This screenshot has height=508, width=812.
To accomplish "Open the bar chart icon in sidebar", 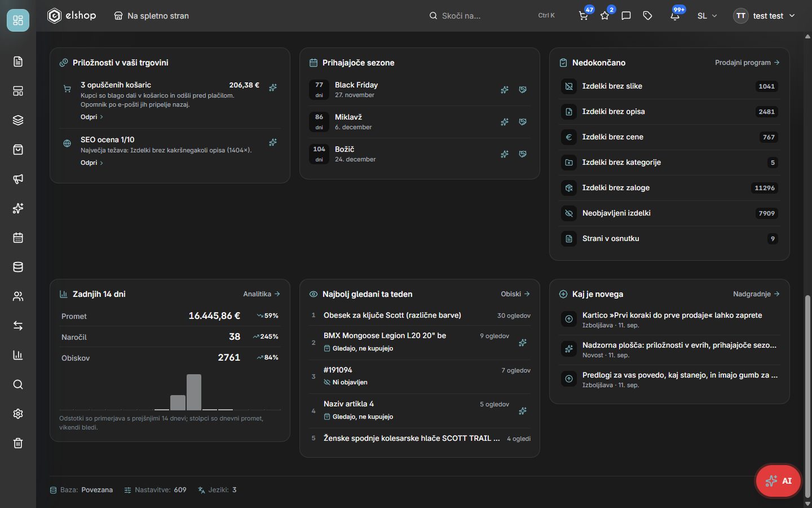I will (x=18, y=355).
